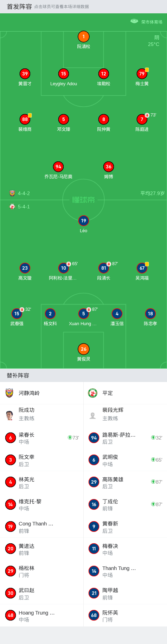Image resolution: width=167 pixels, height=644 pixels.
Task: Select substitute 94 路易斯-萨拉 entry
Action: [125, 438]
